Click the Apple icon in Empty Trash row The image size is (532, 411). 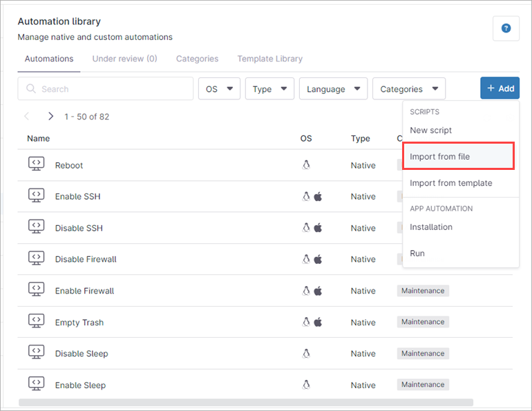click(x=318, y=322)
